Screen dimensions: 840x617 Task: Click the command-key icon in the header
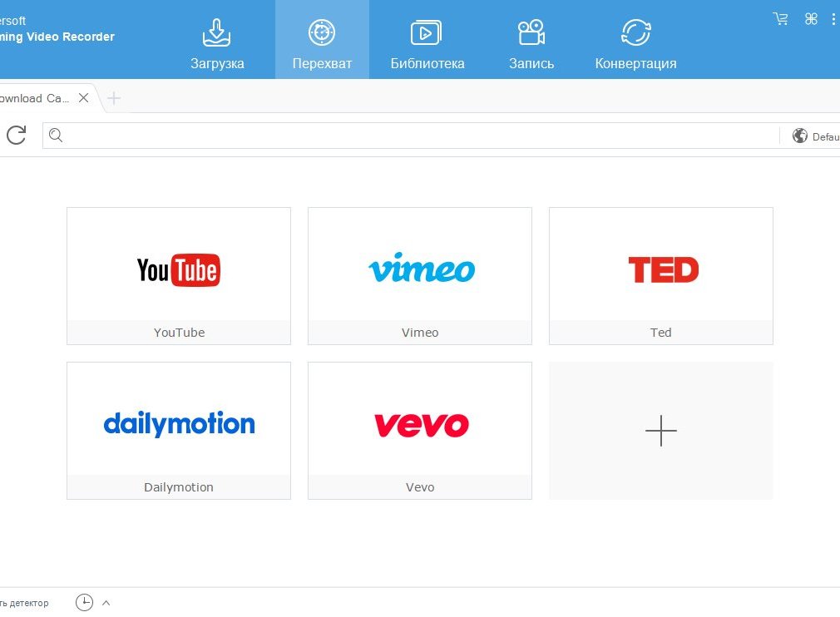[811, 19]
